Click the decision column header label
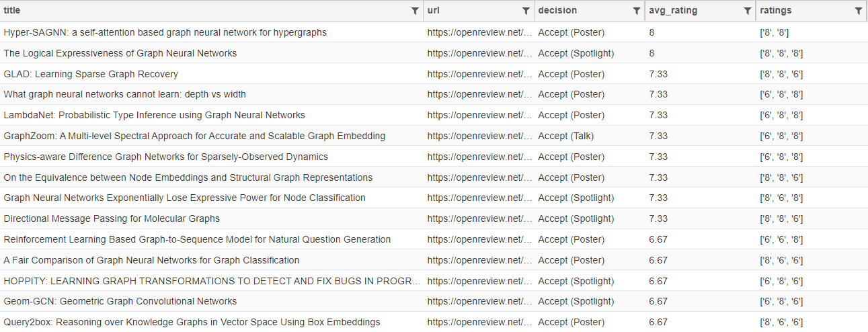The height and width of the screenshot is (332, 868). point(557,11)
